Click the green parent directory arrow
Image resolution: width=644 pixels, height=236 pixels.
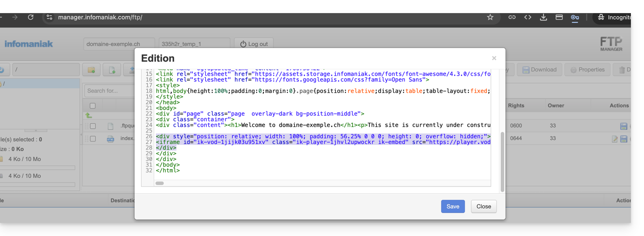pyautogui.click(x=89, y=115)
